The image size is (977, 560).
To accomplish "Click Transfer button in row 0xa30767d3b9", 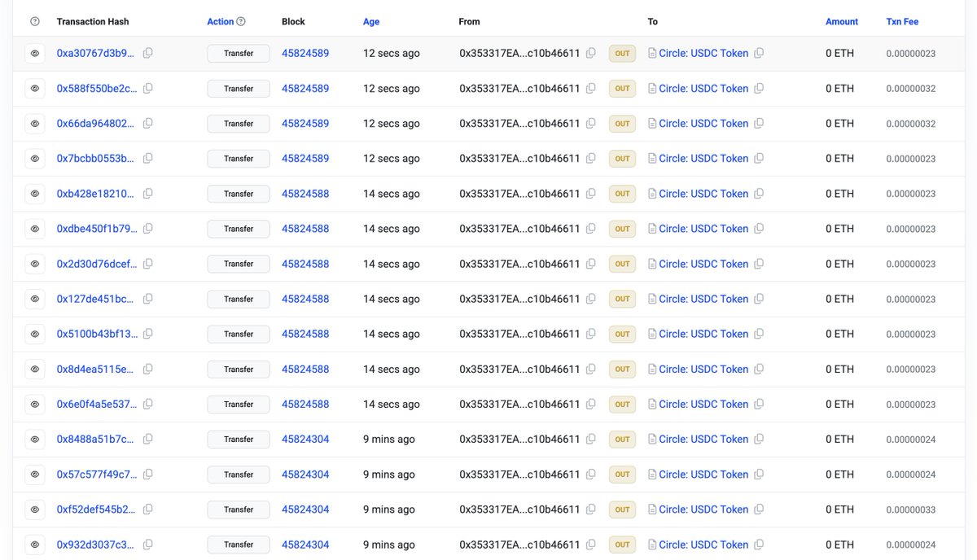I will [239, 53].
